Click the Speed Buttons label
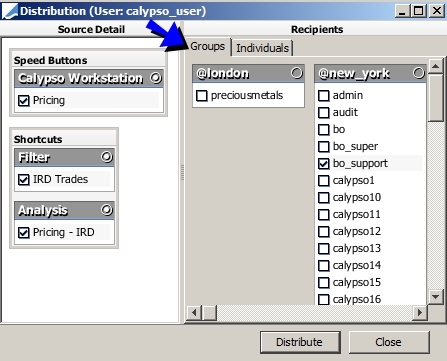447x361 pixels. [50, 60]
